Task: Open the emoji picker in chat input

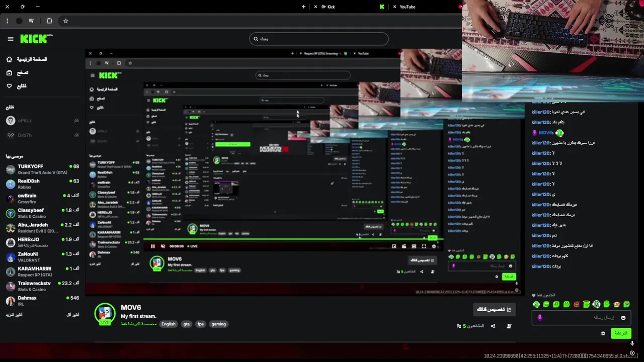Action: [623, 318]
